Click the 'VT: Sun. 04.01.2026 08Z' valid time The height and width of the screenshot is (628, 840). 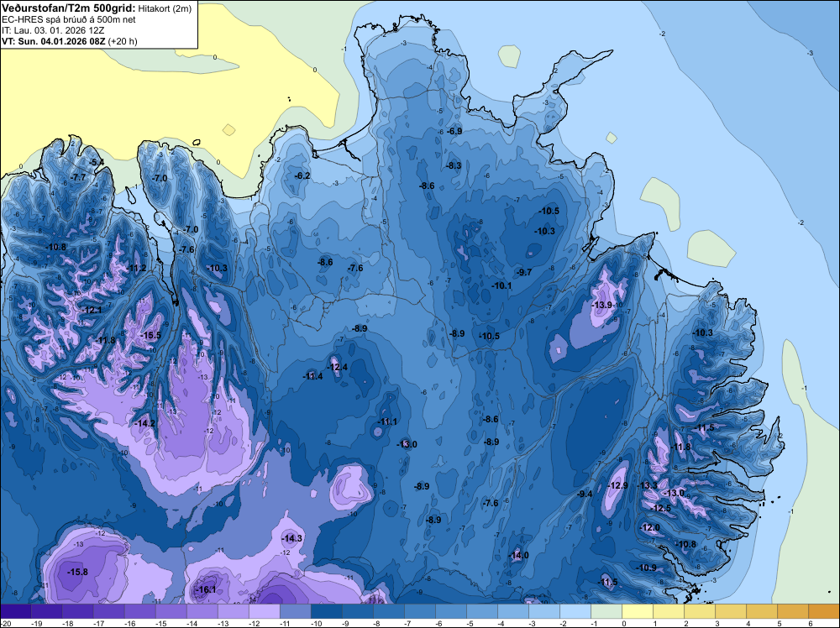(x=54, y=41)
